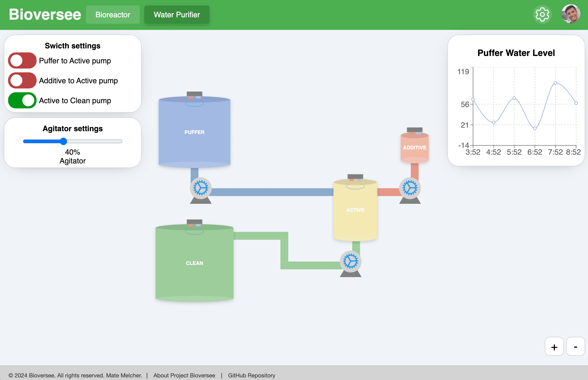Open the settings gear icon
The height and width of the screenshot is (380, 588).
(542, 14)
